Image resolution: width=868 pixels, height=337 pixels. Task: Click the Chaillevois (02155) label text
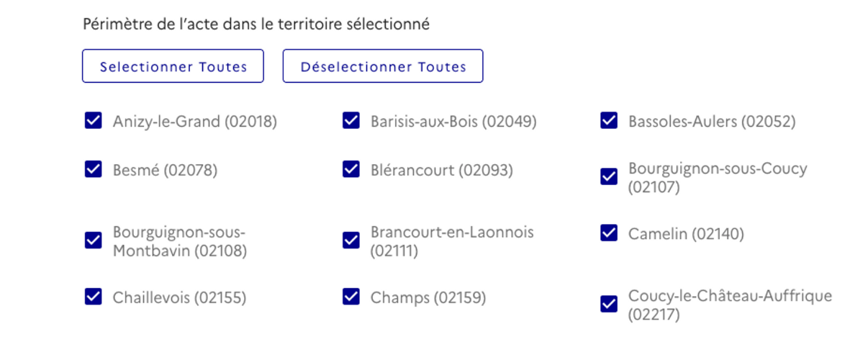179,297
